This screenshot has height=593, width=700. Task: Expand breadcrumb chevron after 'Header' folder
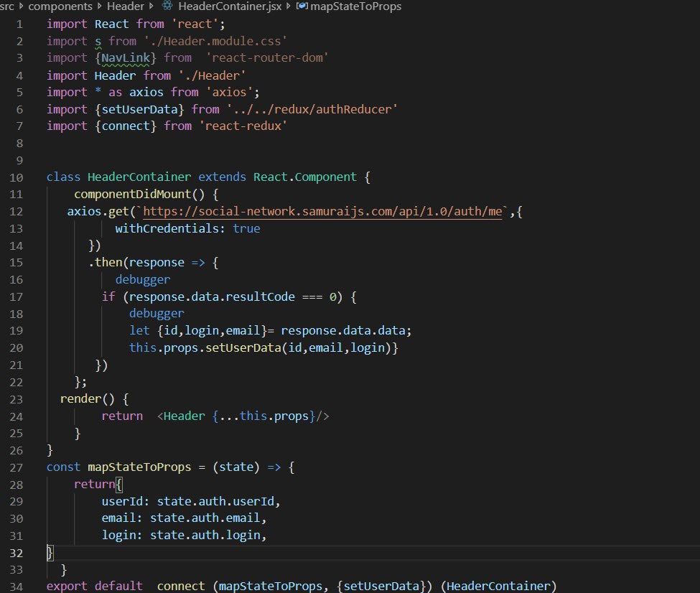point(151,6)
